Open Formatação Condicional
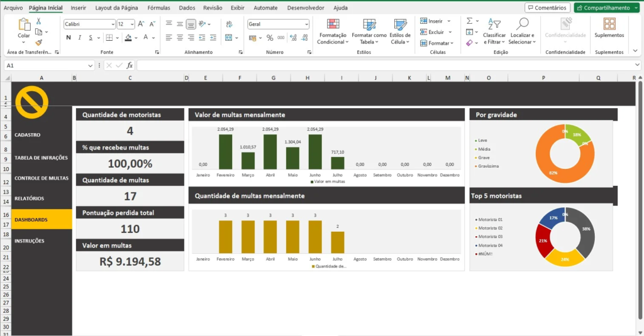 (333, 31)
